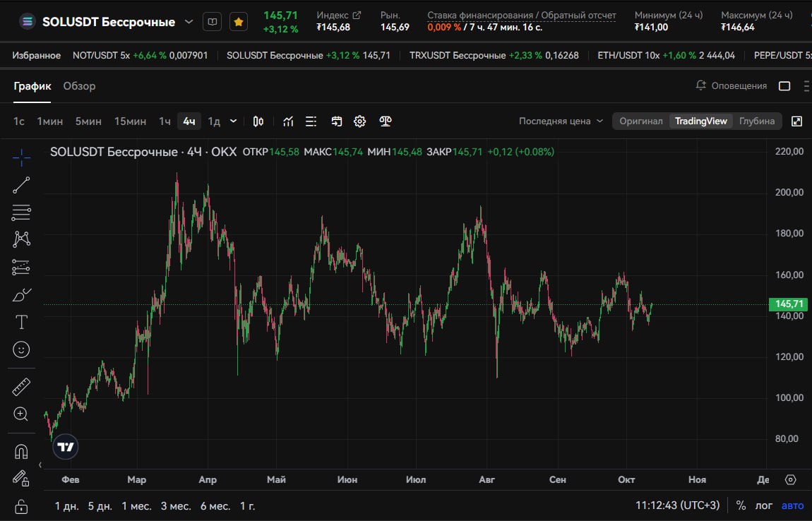The height and width of the screenshot is (521, 812).
Task: Set chart range to 3 мес.
Action: tap(176, 506)
